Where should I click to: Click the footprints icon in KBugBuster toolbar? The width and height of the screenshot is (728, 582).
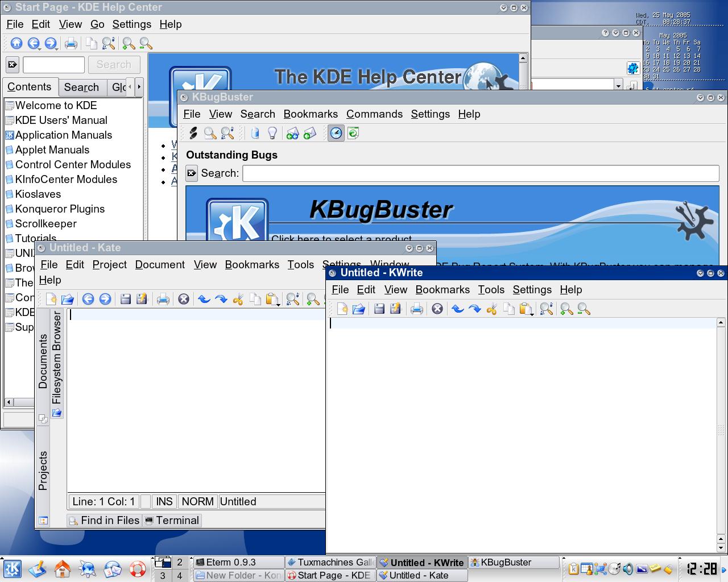click(193, 133)
